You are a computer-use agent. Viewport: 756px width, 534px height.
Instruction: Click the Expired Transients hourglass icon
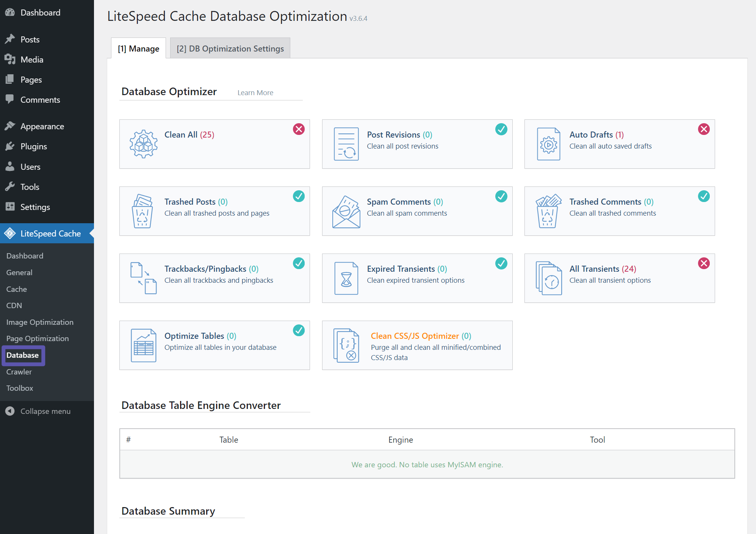(x=346, y=278)
